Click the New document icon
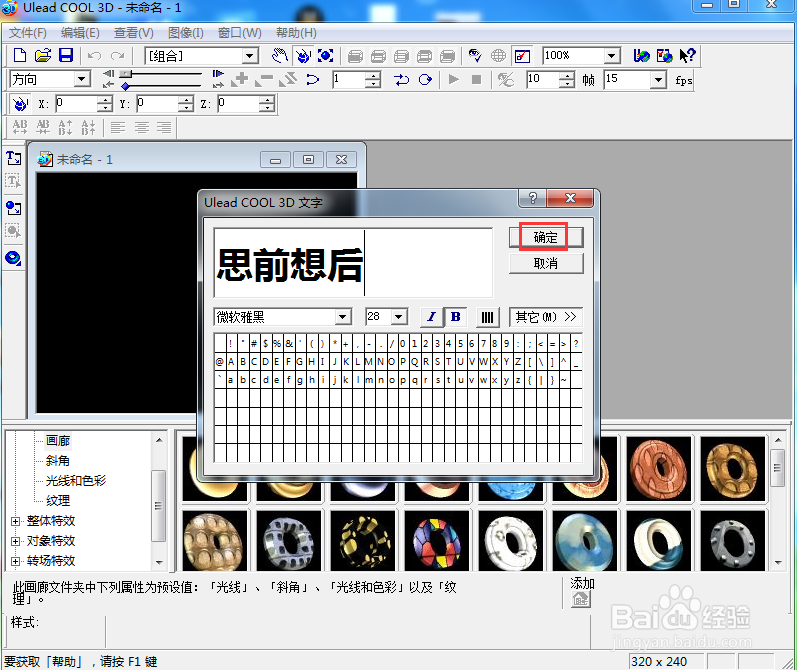Screen dimensions: 797x670 pos(20,55)
